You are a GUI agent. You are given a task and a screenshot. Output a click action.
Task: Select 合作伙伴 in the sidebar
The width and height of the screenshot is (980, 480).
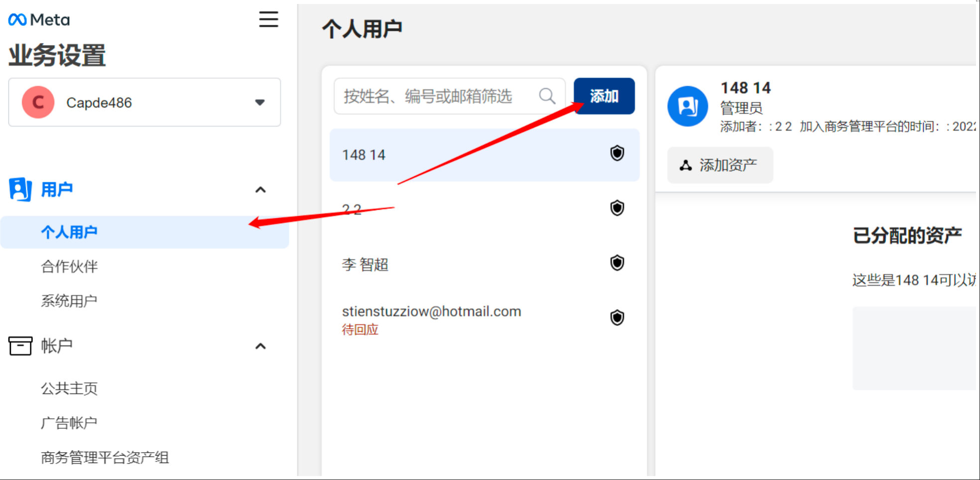tap(69, 266)
